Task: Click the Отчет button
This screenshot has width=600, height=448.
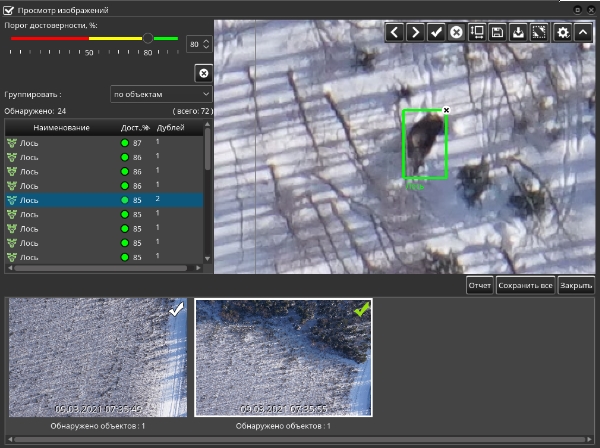Action: [479, 285]
